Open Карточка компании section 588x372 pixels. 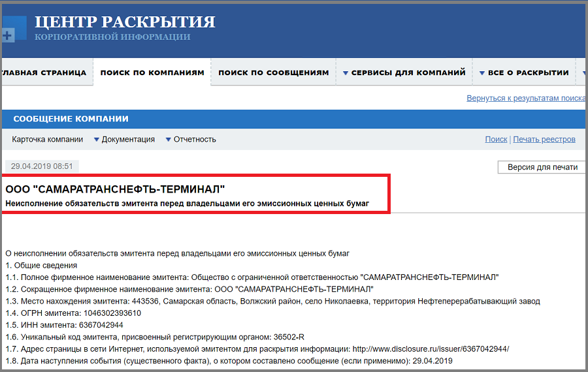point(47,140)
